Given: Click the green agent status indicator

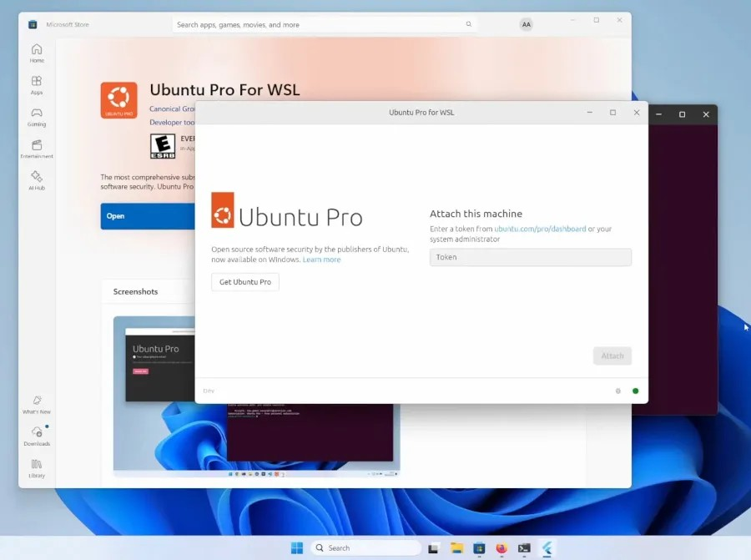Looking at the screenshot, I should (x=633, y=391).
